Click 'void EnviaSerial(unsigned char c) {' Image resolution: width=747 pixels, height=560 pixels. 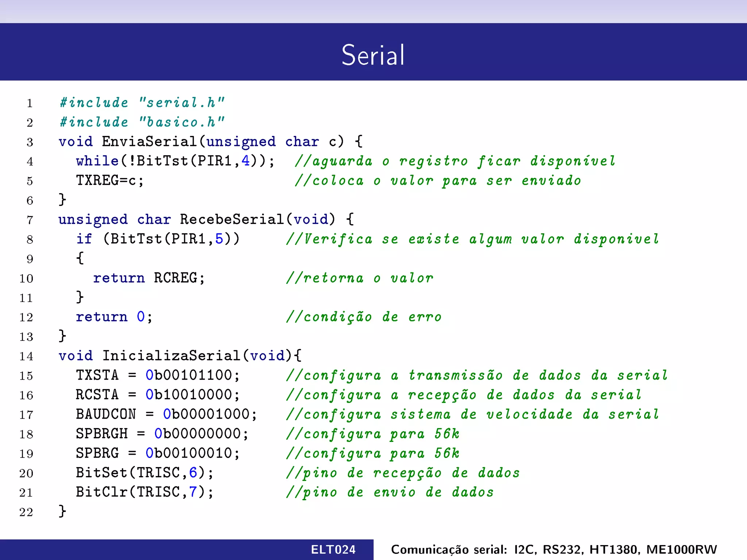pyautogui.click(x=211, y=141)
